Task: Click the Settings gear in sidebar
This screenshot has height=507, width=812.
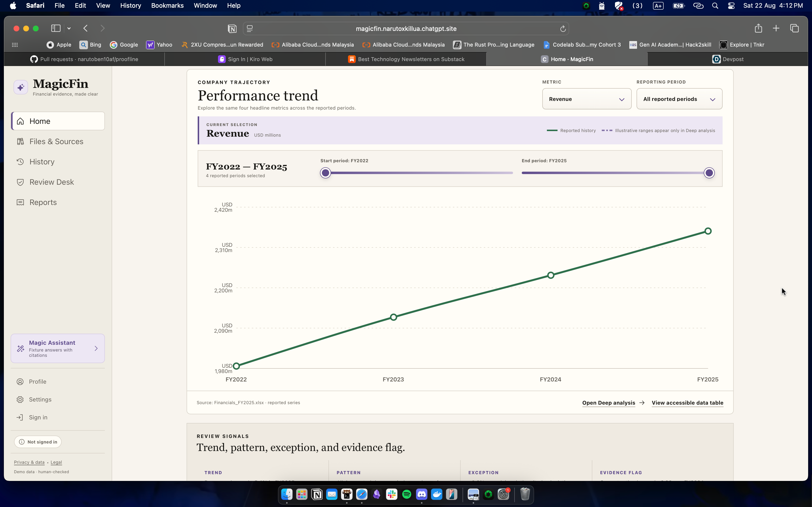Action: pyautogui.click(x=20, y=399)
